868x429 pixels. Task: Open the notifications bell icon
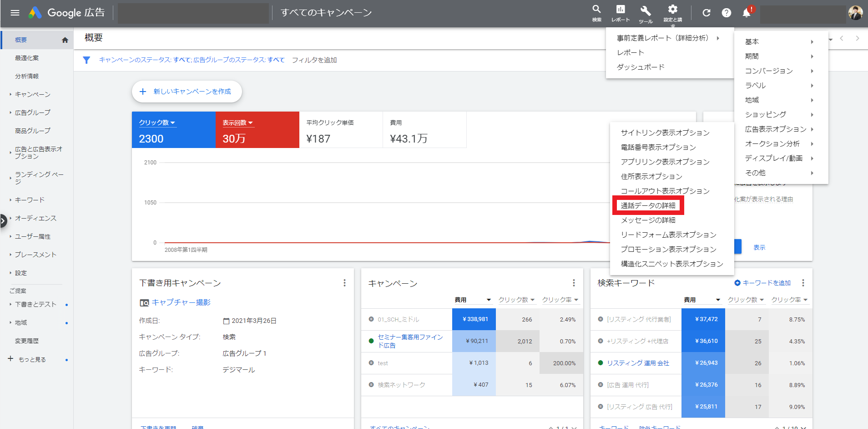[x=747, y=13]
